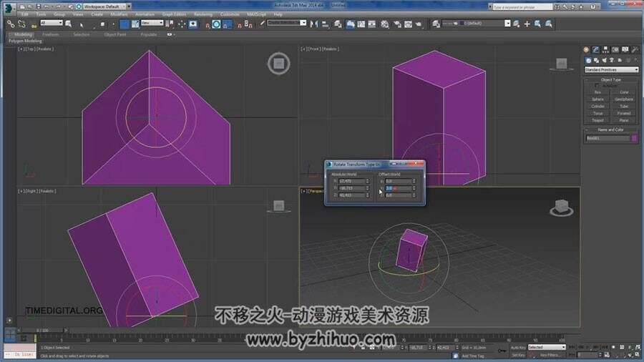This screenshot has height=362, width=644.
Task: Click the Save File quick access icon
Action: 38,6
